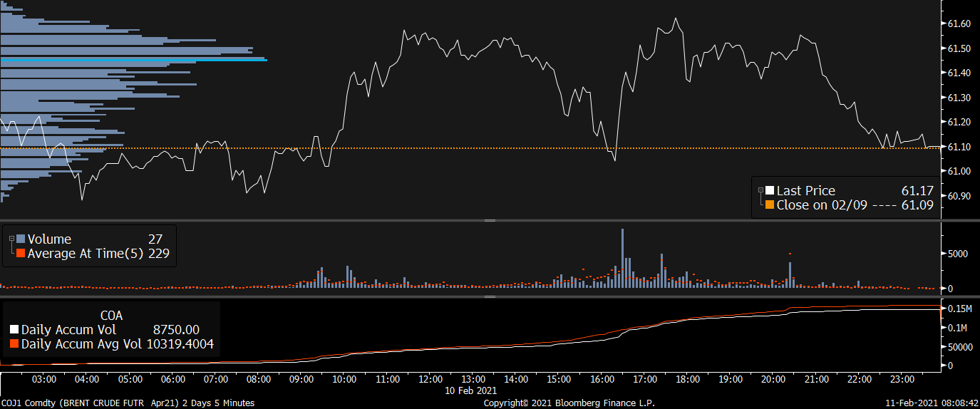Image resolution: width=980 pixels, height=409 pixels.
Task: Collapse the Last Price legend tree
Action: pyautogui.click(x=760, y=190)
